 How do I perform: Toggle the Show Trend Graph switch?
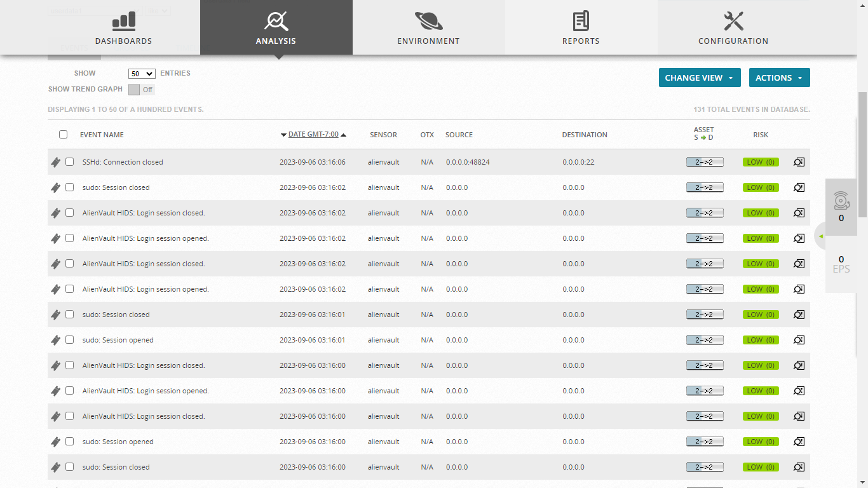pyautogui.click(x=142, y=90)
